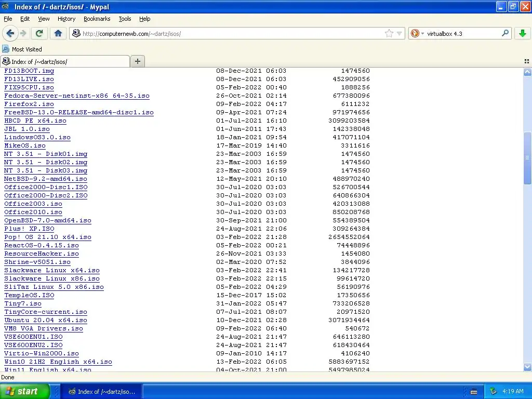This screenshot has height=399, width=532.
Task: Open the FD13BOOT.img link
Action: point(29,71)
